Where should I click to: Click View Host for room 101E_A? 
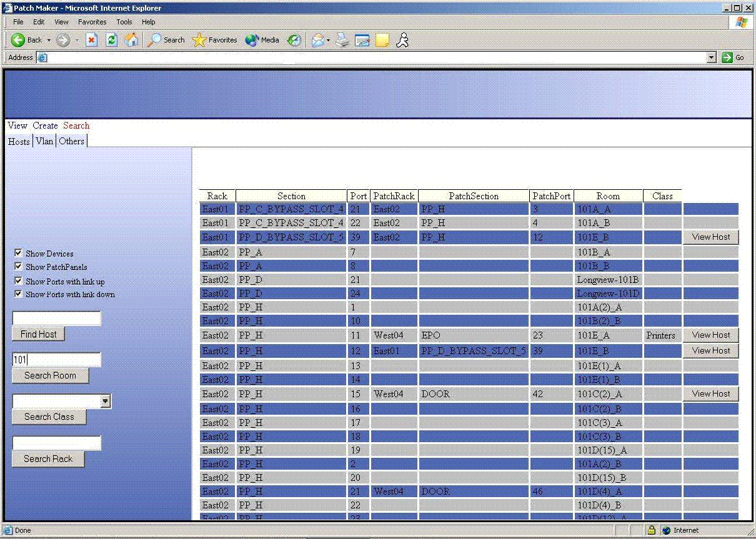coord(710,335)
